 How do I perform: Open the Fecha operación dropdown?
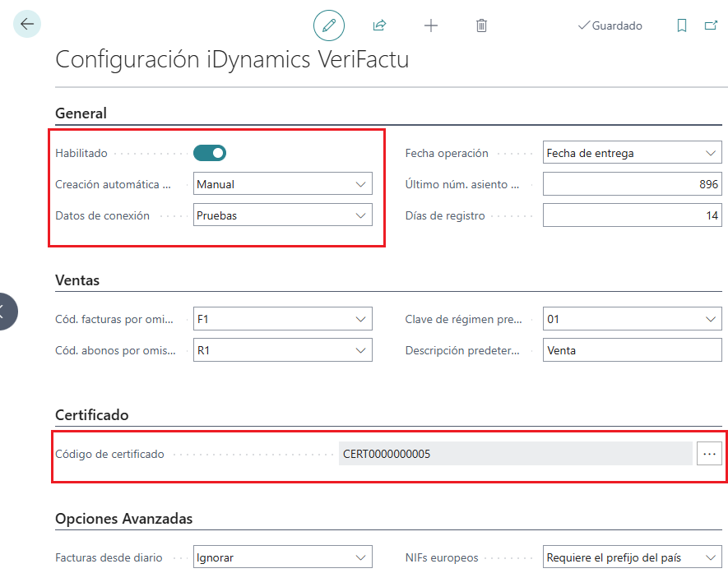click(632, 153)
